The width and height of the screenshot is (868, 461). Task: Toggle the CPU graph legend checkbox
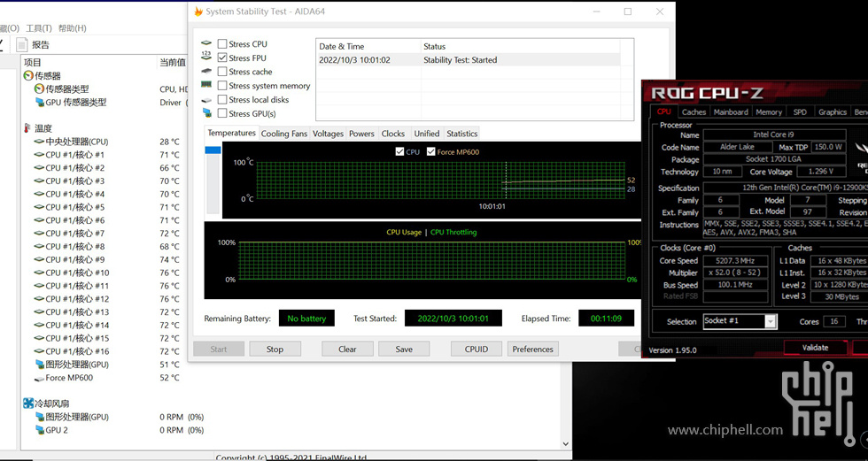point(399,151)
